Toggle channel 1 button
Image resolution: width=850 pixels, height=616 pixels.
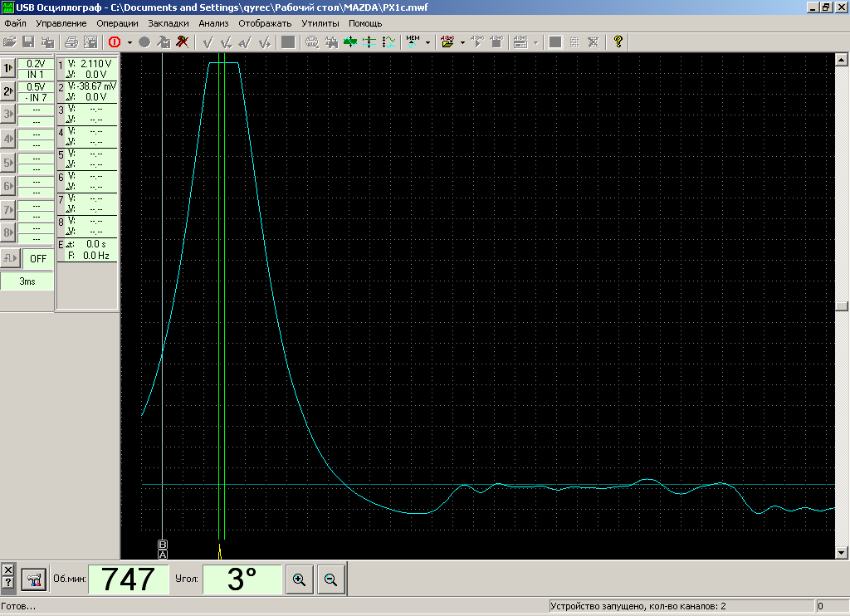click(x=8, y=68)
